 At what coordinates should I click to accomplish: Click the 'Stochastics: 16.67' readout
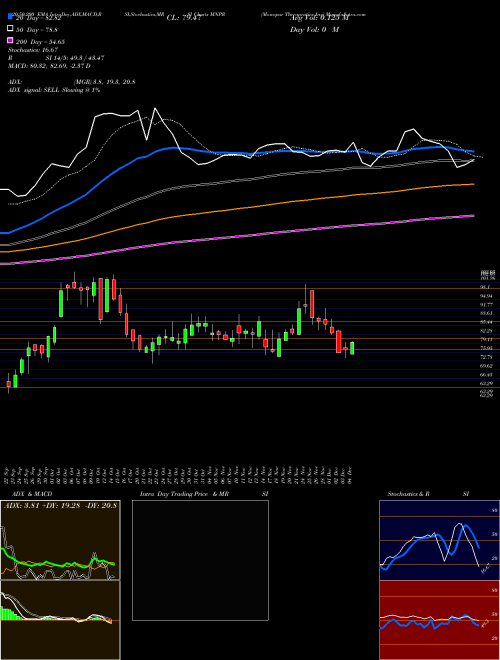point(32,50)
